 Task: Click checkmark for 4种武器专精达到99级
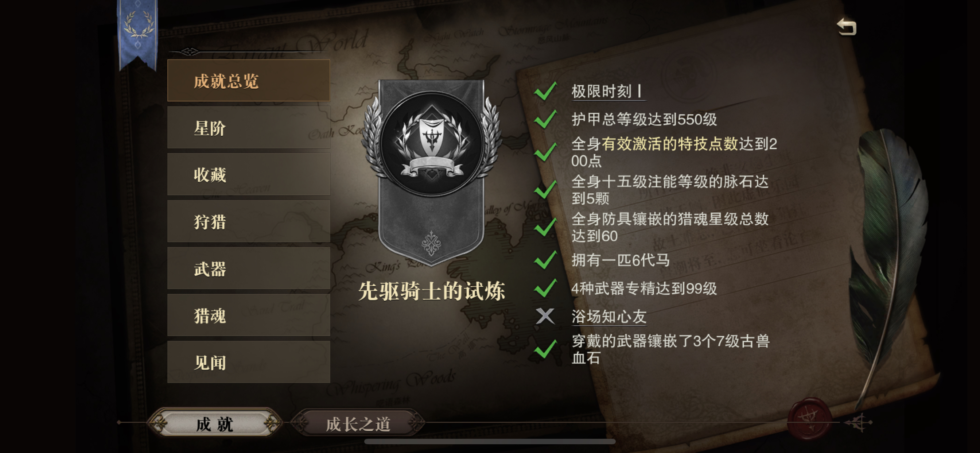[x=545, y=289]
